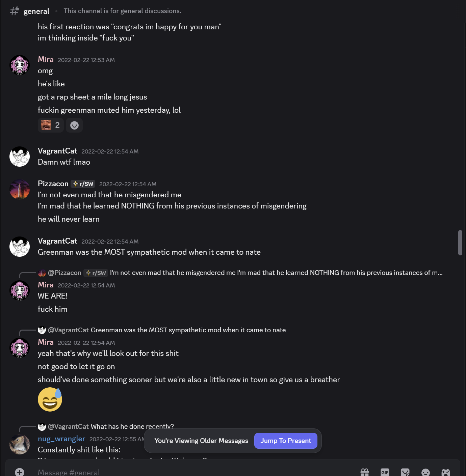Image resolution: width=466 pixels, height=476 pixels.
Task: Open the sticker picker
Action: click(x=405, y=472)
